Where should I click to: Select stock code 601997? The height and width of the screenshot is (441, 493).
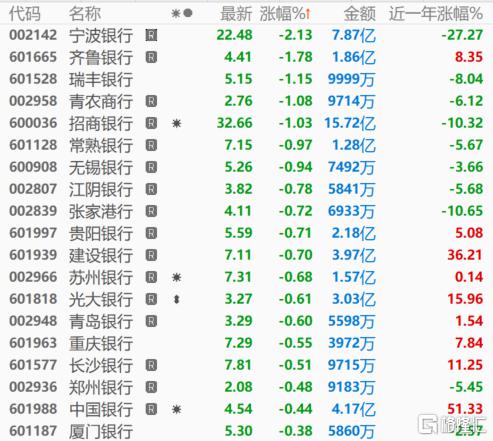33,233
